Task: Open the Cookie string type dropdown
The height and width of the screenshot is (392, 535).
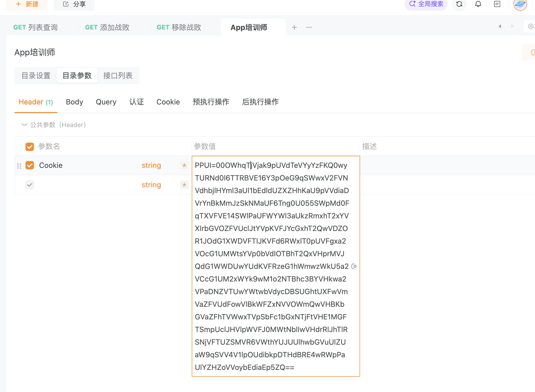Action: click(151, 165)
